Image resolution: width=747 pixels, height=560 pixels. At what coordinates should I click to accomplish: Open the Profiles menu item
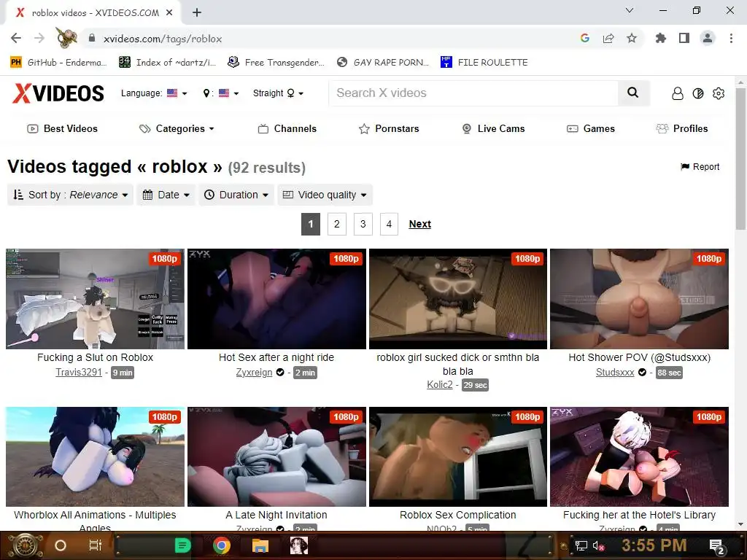click(682, 128)
